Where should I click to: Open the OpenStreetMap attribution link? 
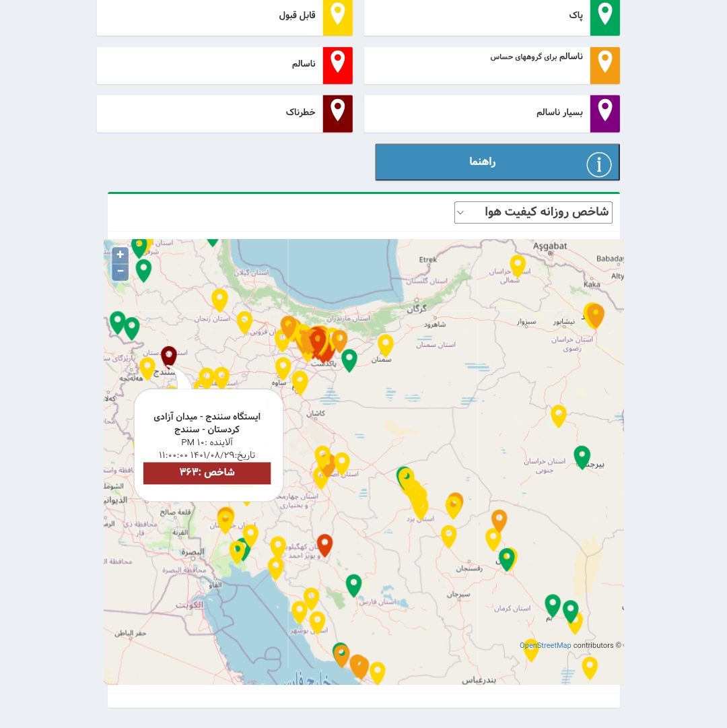pyautogui.click(x=545, y=645)
